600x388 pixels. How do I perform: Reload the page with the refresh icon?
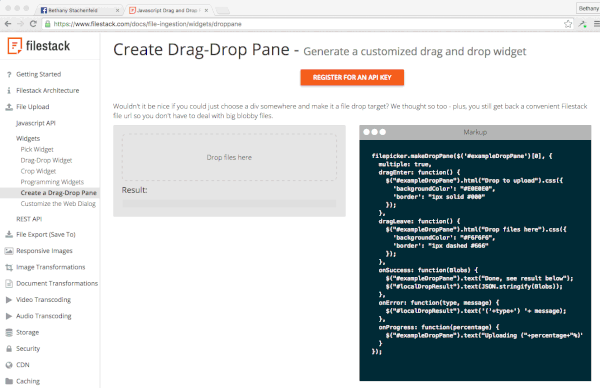[33, 24]
